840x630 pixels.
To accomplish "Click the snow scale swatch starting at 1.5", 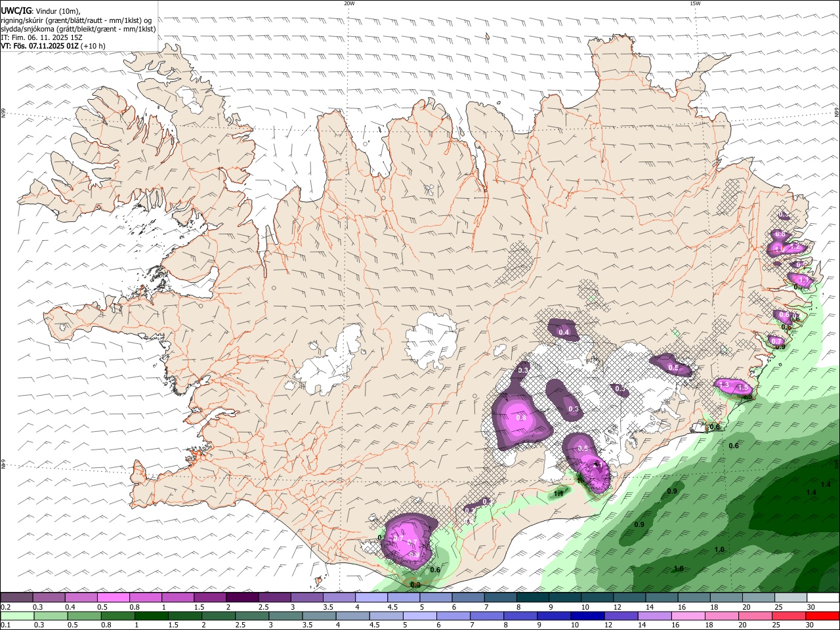I will point(210,598).
